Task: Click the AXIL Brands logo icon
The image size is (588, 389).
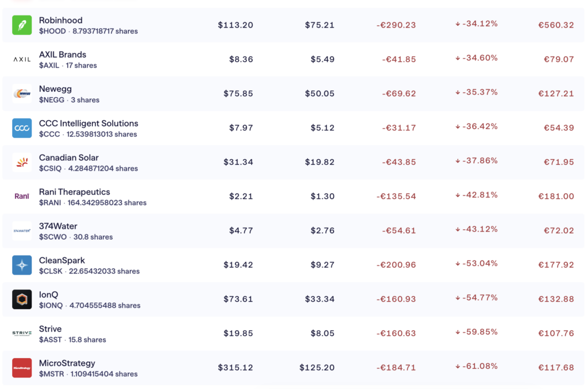Action: click(x=22, y=59)
